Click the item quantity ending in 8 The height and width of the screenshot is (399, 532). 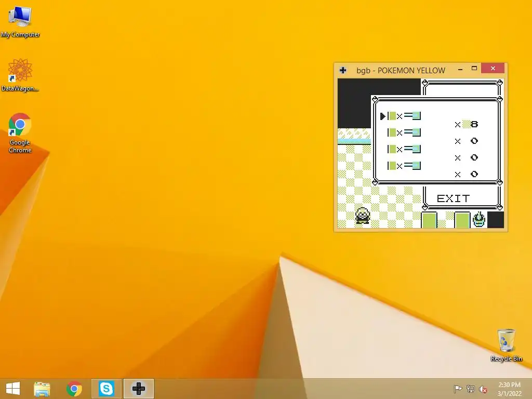coord(467,124)
